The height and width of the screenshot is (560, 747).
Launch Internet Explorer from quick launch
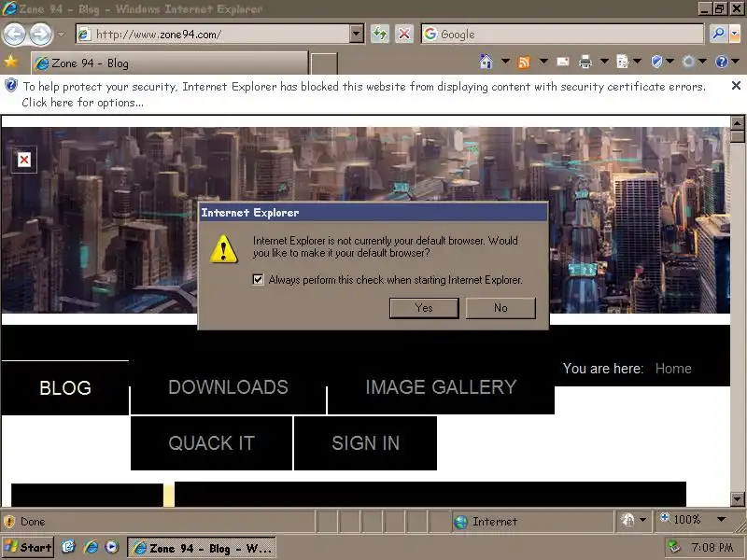91,547
